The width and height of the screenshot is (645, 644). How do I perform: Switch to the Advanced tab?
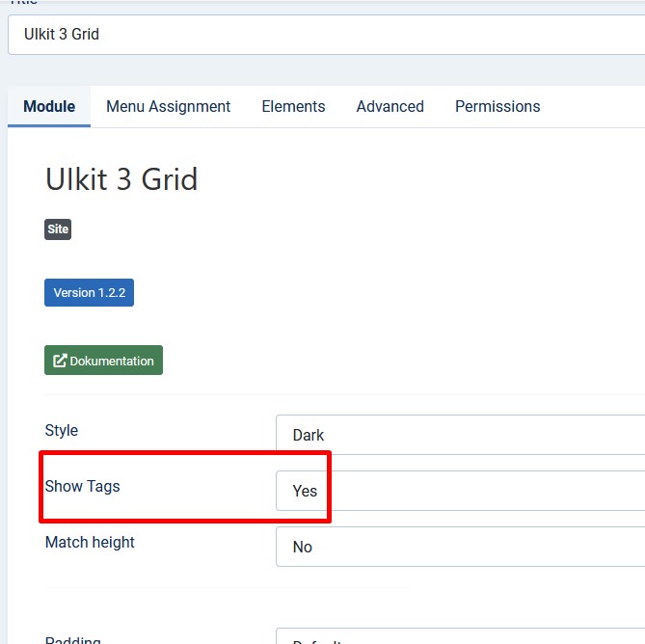(x=390, y=106)
